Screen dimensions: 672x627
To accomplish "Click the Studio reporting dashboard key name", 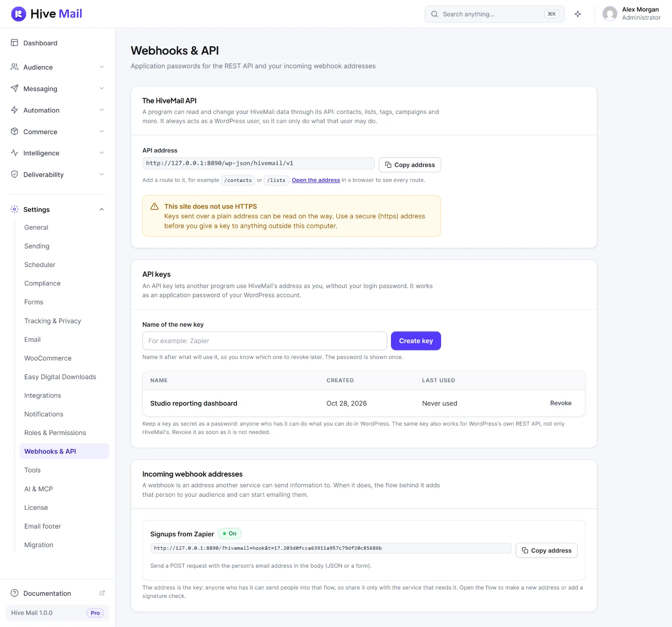I will [x=194, y=403].
